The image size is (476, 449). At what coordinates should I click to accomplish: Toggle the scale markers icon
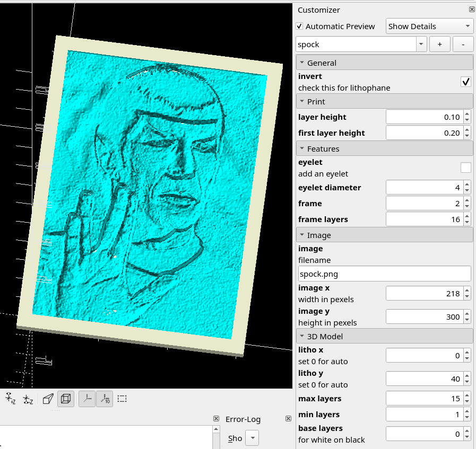pos(105,399)
